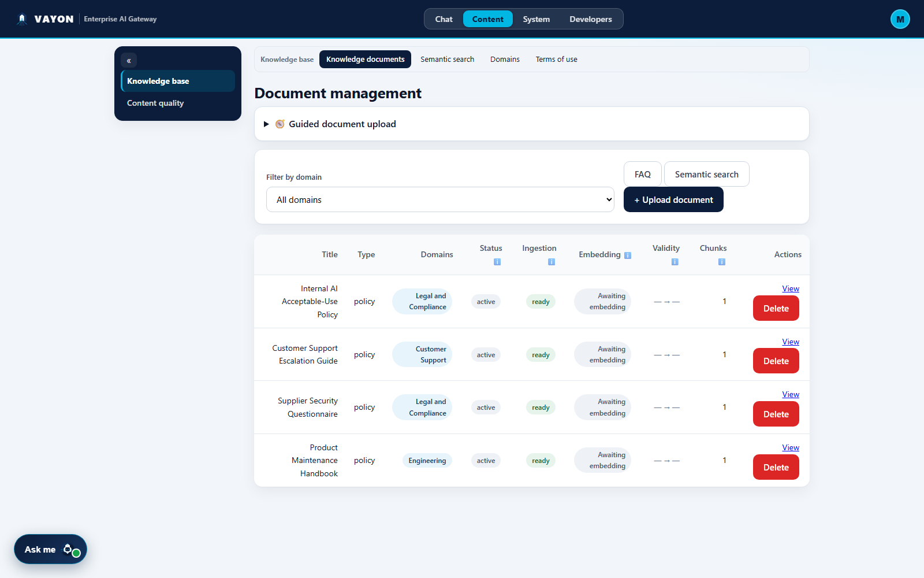The width and height of the screenshot is (924, 578).
Task: Click the Chunks column info icon
Action: 722,262
